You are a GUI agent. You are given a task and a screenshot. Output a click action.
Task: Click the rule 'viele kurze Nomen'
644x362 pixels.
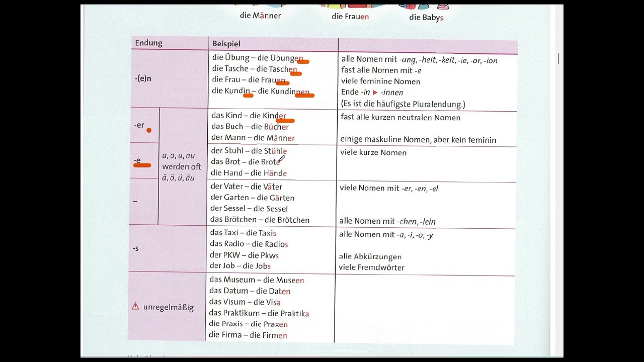tap(373, 152)
